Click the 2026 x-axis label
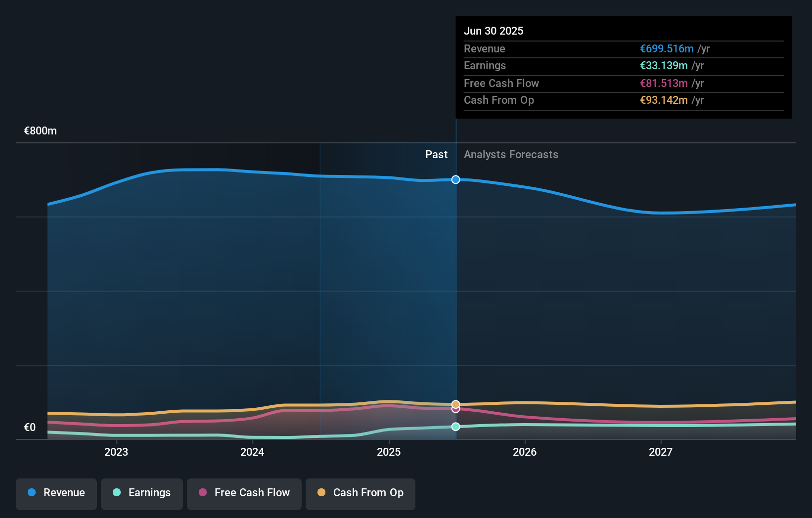 point(525,452)
